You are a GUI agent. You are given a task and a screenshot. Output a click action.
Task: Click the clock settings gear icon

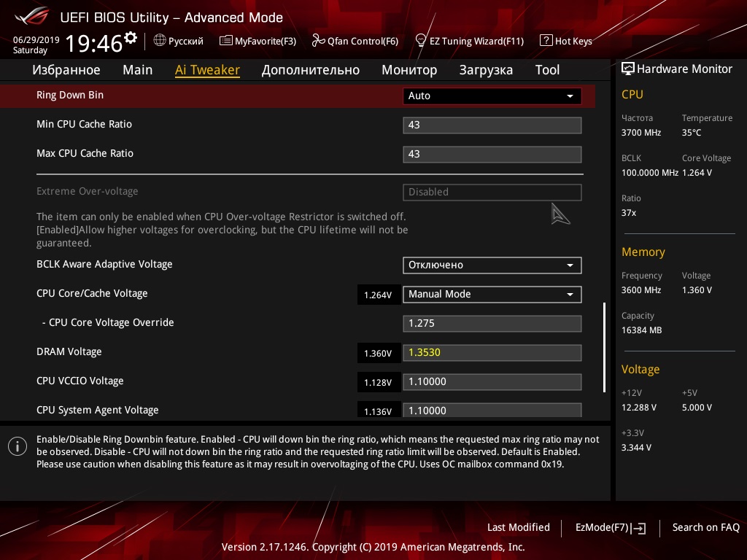(x=131, y=37)
